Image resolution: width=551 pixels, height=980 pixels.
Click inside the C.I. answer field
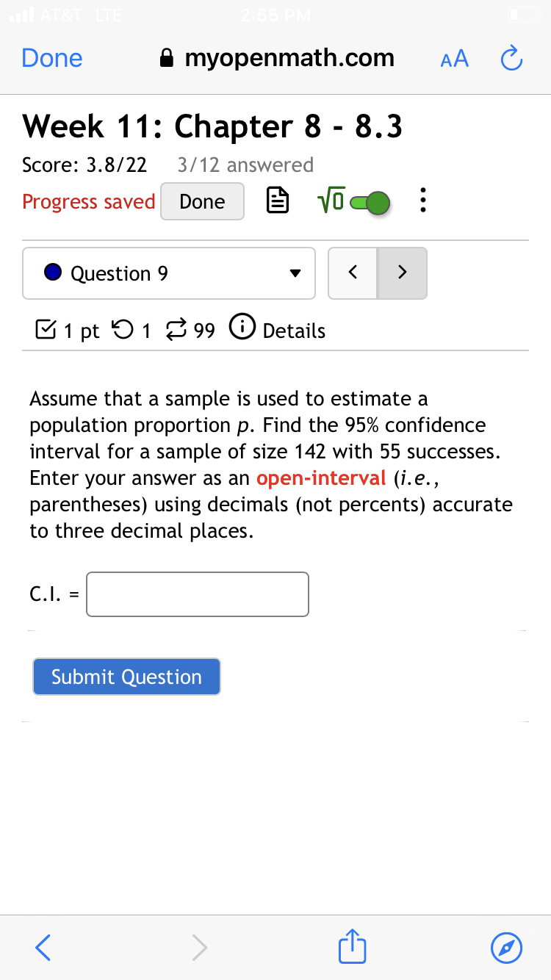pos(197,594)
